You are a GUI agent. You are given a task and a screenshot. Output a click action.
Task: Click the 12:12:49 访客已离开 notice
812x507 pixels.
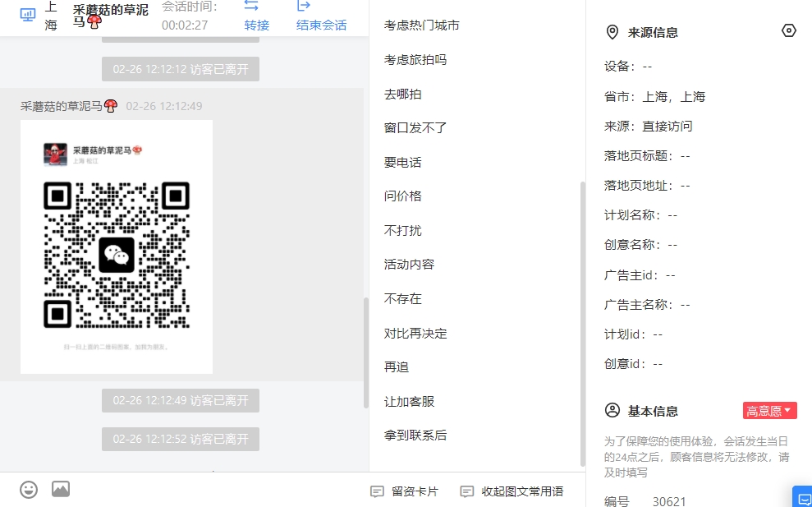point(180,400)
